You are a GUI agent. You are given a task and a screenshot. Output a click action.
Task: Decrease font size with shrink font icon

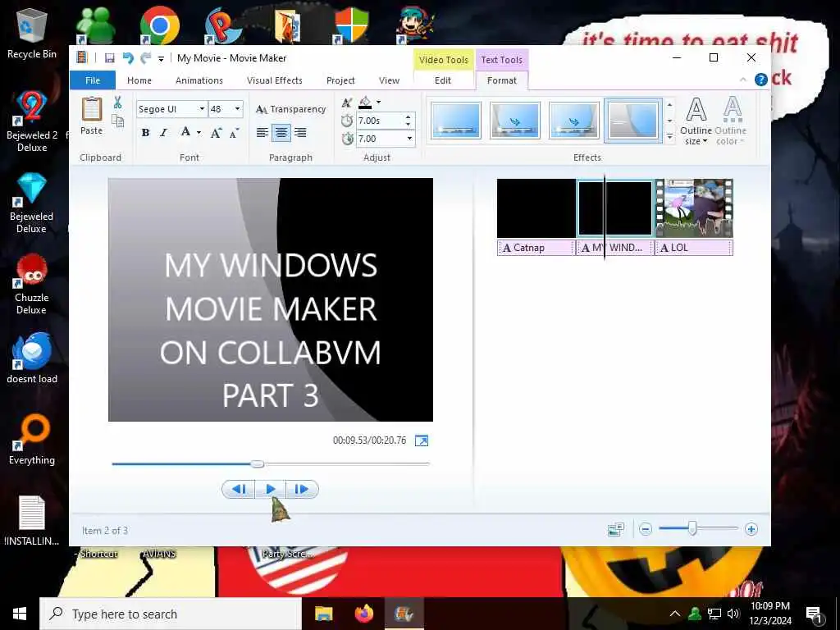(234, 133)
